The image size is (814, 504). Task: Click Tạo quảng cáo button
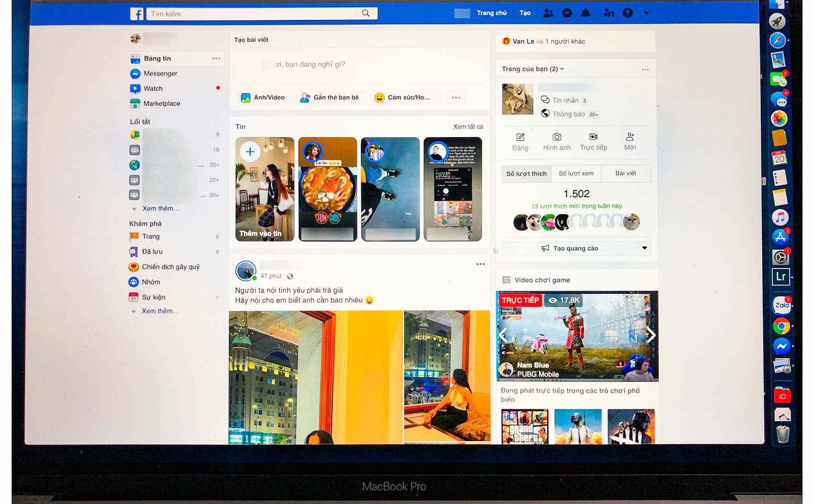[x=570, y=248]
